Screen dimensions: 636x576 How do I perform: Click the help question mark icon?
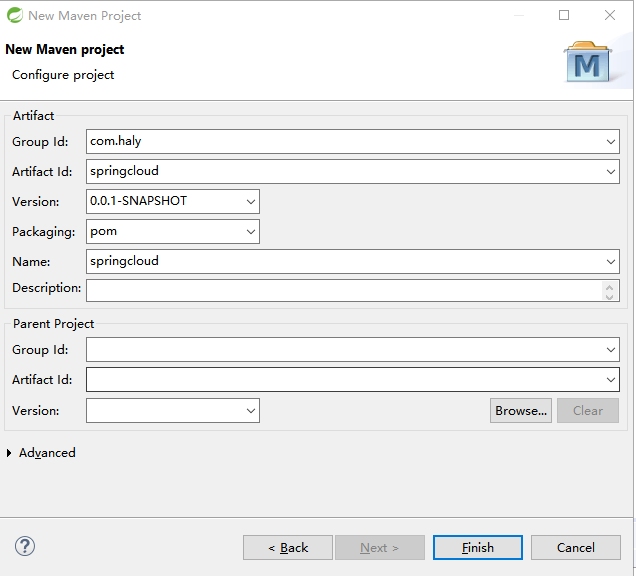tap(25, 546)
